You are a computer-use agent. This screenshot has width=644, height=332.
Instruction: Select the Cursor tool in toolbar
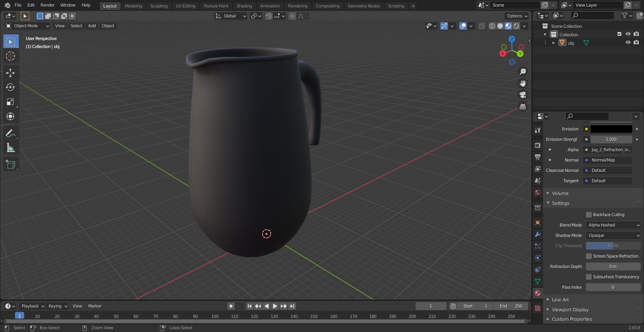click(10, 56)
